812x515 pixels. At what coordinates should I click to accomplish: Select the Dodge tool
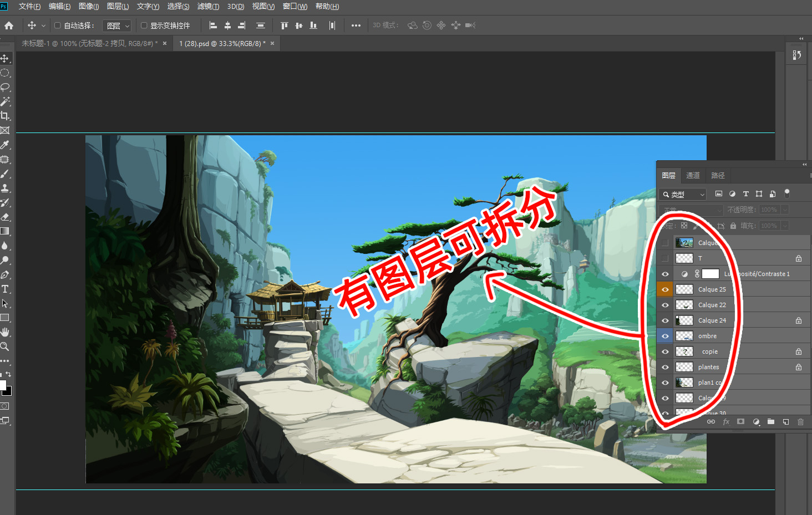(x=4, y=260)
